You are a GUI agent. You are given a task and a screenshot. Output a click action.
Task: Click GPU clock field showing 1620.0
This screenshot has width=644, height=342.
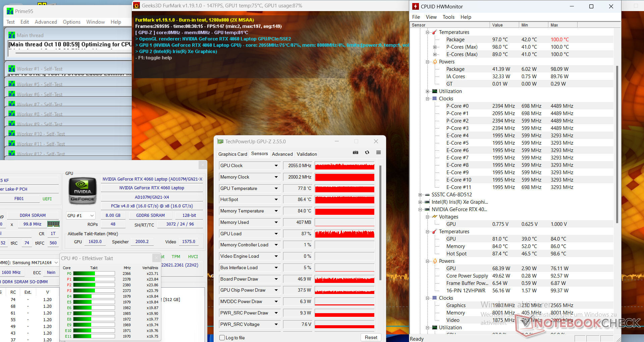95,242
